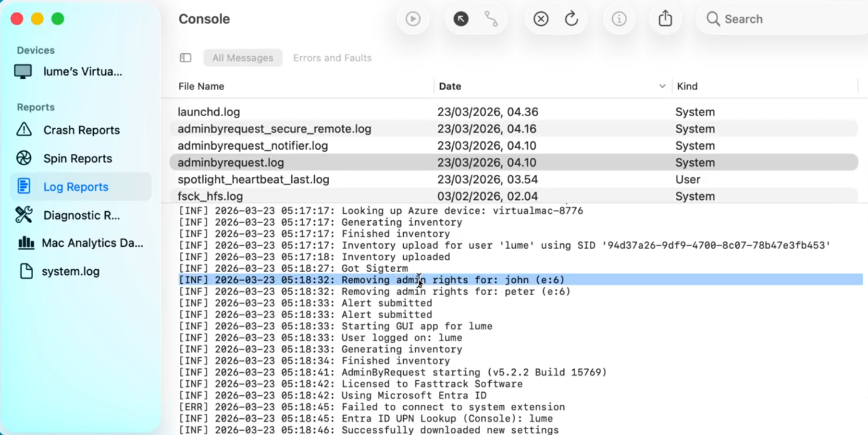Click the Share toolbar icon
Image resolution: width=868 pixels, height=435 pixels.
(665, 19)
